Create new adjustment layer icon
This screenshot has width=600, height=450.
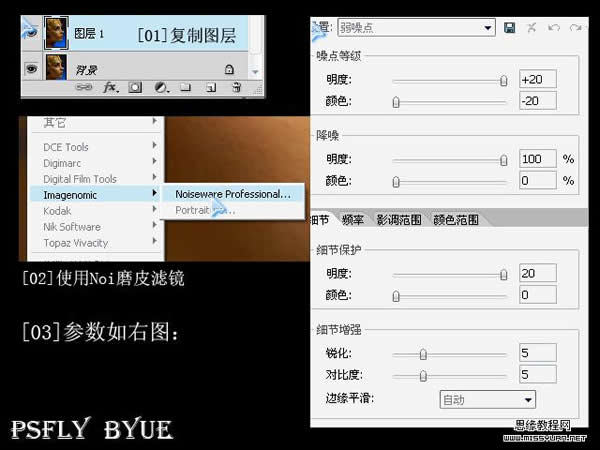pyautogui.click(x=161, y=88)
